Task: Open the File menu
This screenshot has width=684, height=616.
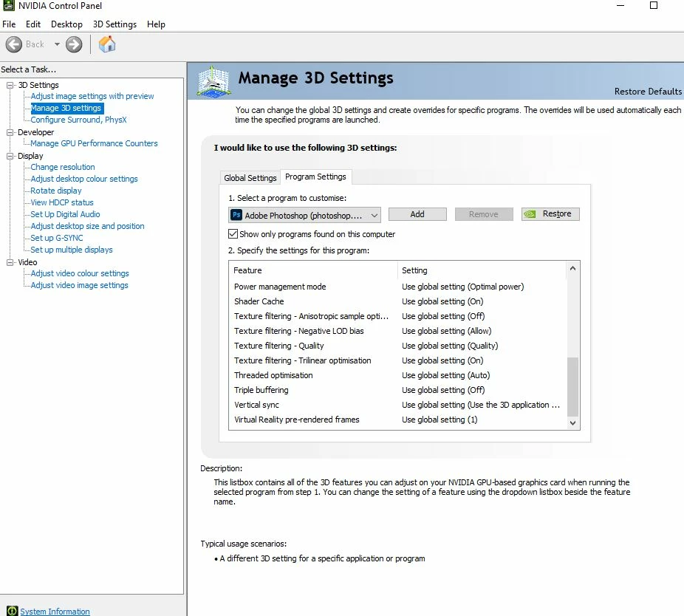Action: point(9,24)
